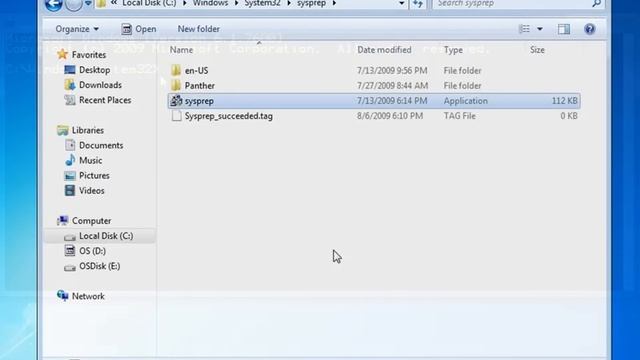Click the Pictures library icon
This screenshot has height=360, width=640.
70,176
